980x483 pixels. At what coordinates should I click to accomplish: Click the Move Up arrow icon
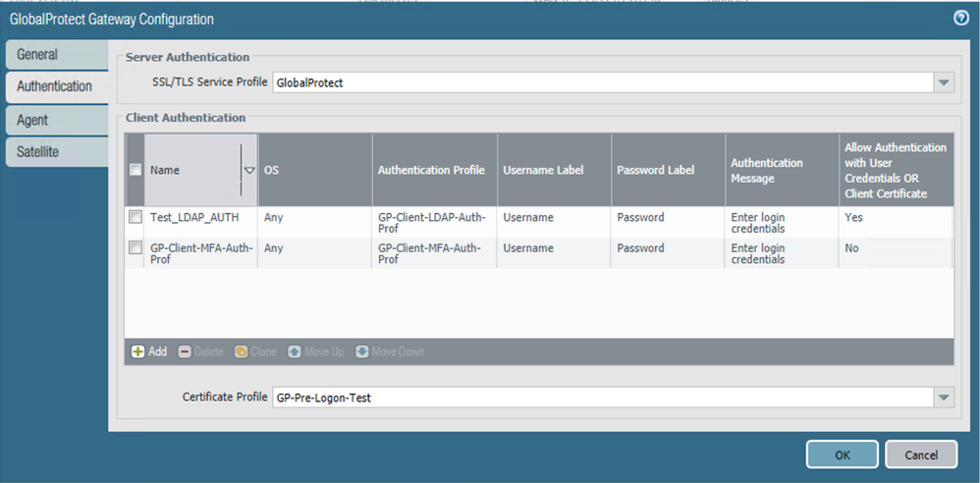(295, 351)
